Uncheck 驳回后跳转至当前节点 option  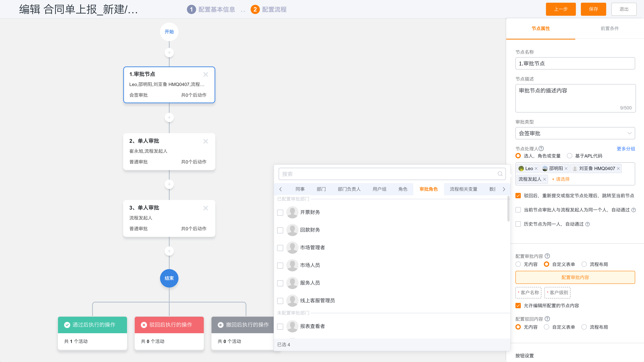(x=518, y=196)
